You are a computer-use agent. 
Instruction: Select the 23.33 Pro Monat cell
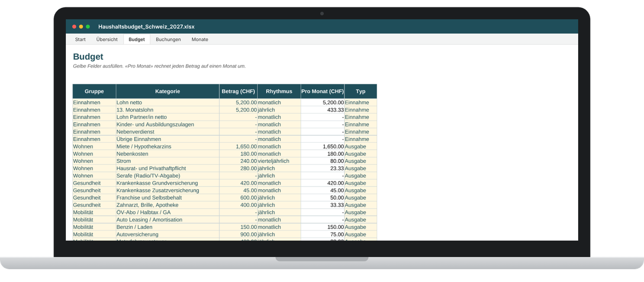(322, 169)
